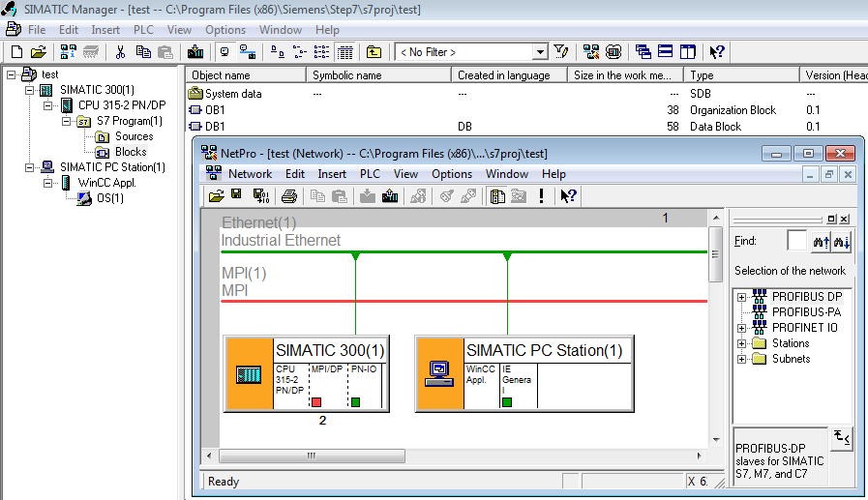Select PROFIBUS-PA in the catalog
The height and width of the screenshot is (500, 868).
coord(807,312)
